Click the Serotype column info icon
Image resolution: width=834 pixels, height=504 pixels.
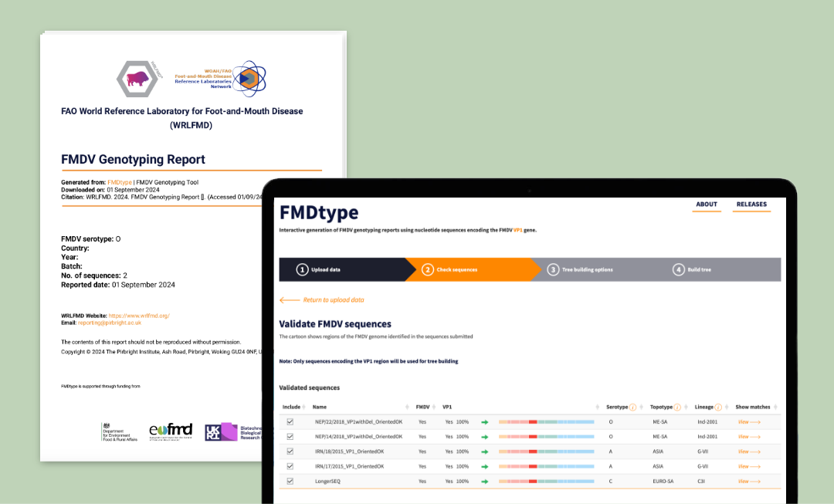coord(633,408)
